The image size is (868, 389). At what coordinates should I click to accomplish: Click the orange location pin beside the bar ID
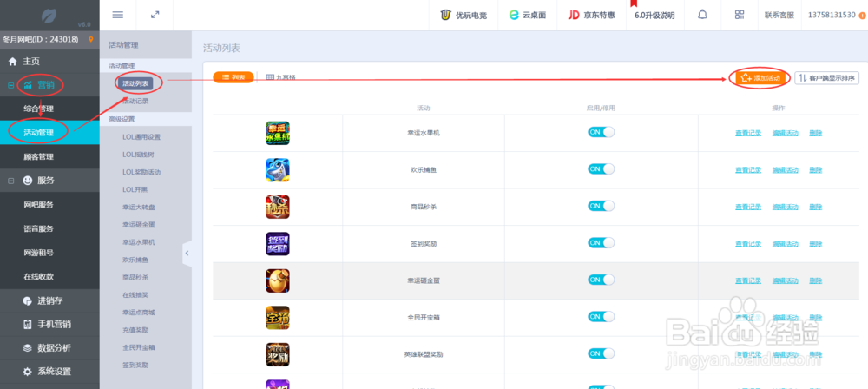coord(91,39)
